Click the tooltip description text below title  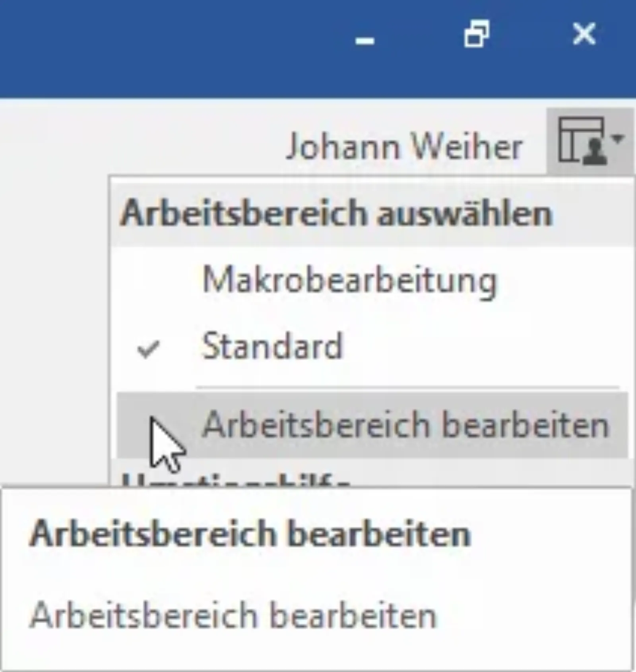coord(233,615)
